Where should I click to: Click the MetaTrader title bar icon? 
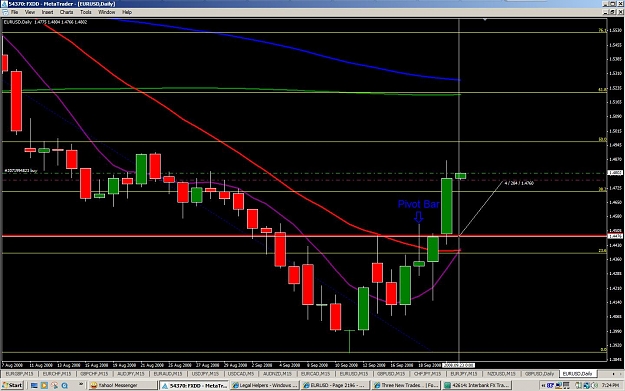pyautogui.click(x=4, y=4)
